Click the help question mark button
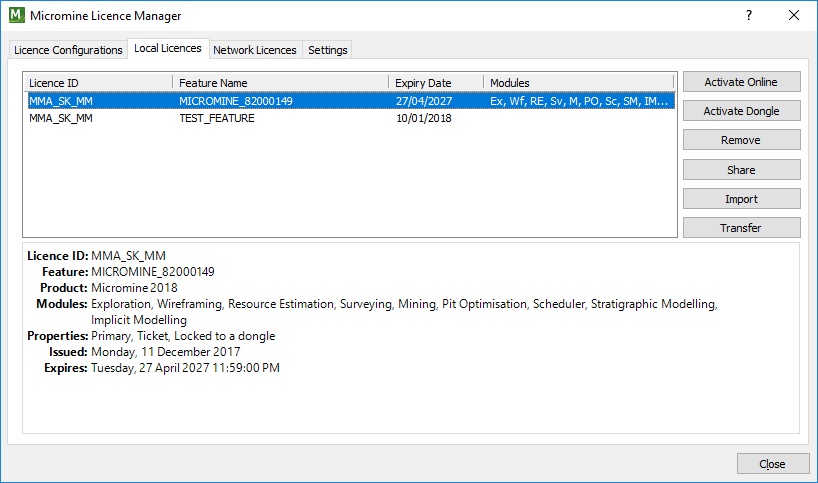Viewport: 818px width, 483px height. 749,15
